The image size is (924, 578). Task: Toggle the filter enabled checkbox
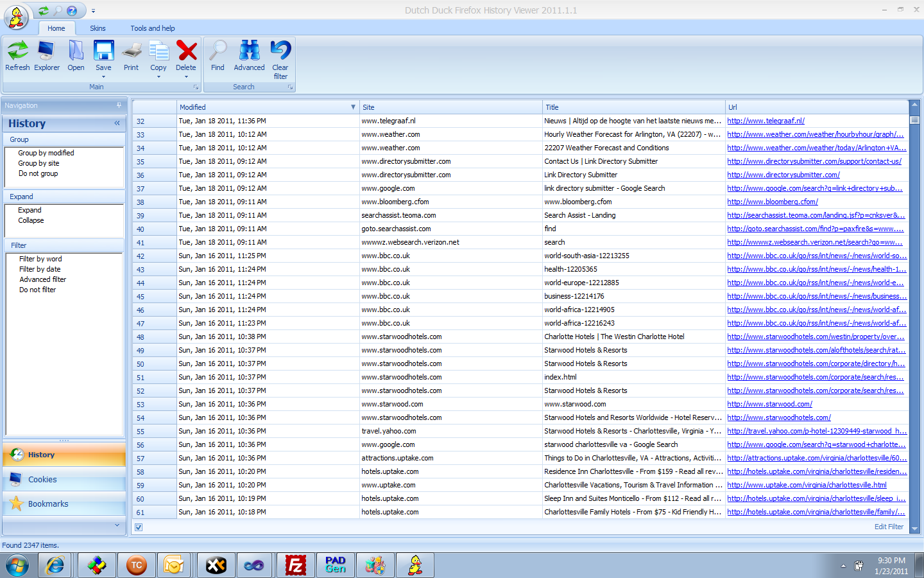[139, 527]
